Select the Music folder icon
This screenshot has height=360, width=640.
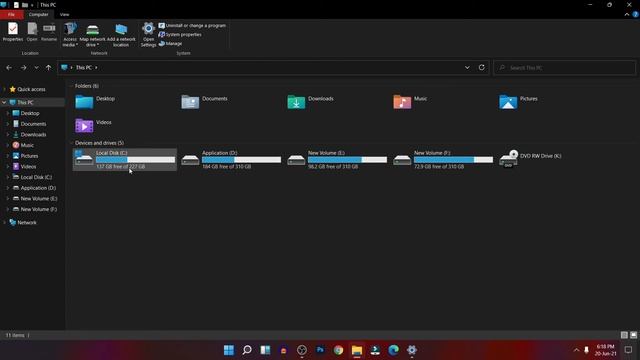pyautogui.click(x=402, y=102)
